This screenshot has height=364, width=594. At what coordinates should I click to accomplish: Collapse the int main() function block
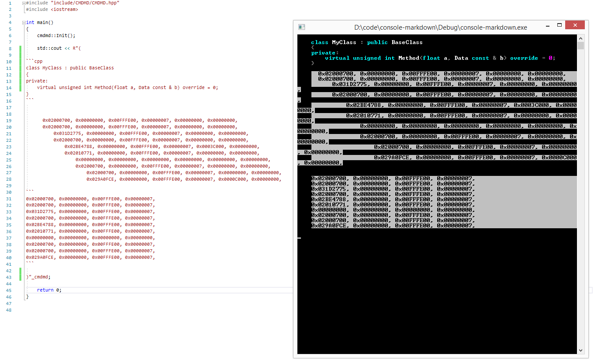pyautogui.click(x=24, y=23)
